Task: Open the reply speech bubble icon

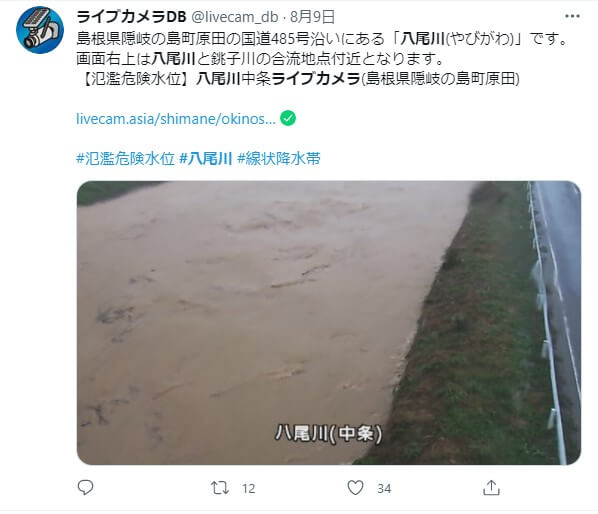Action: (x=85, y=487)
